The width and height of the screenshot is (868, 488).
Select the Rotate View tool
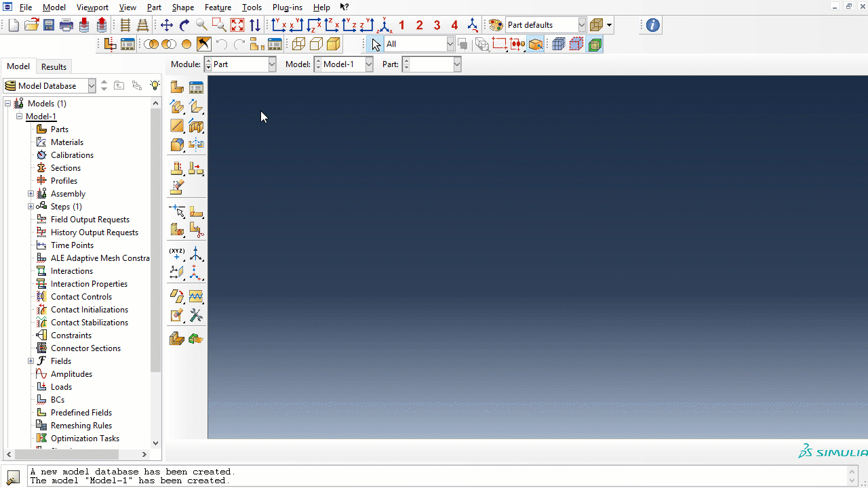[x=184, y=25]
